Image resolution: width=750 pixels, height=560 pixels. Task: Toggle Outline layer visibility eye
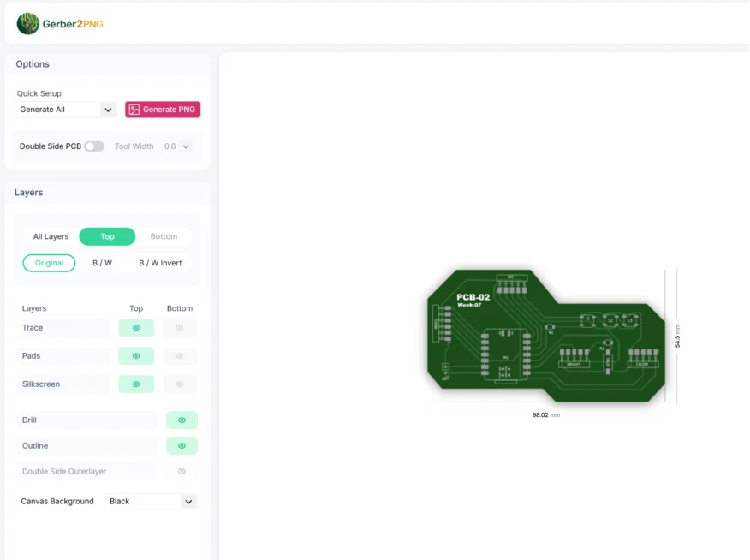182,446
